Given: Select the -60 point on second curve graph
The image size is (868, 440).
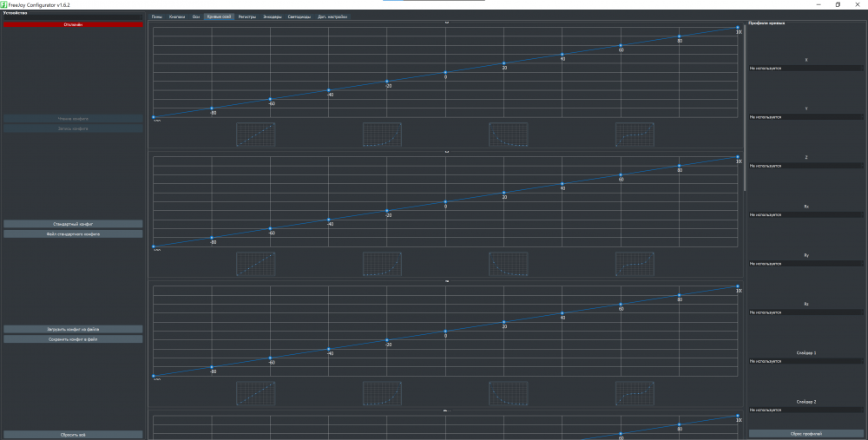Looking at the screenshot, I should tap(270, 228).
